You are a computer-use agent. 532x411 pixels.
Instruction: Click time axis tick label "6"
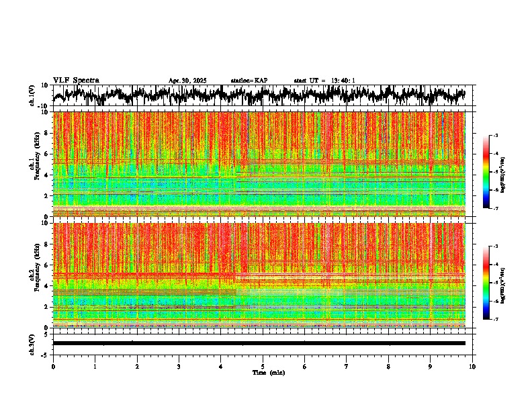[304, 367]
